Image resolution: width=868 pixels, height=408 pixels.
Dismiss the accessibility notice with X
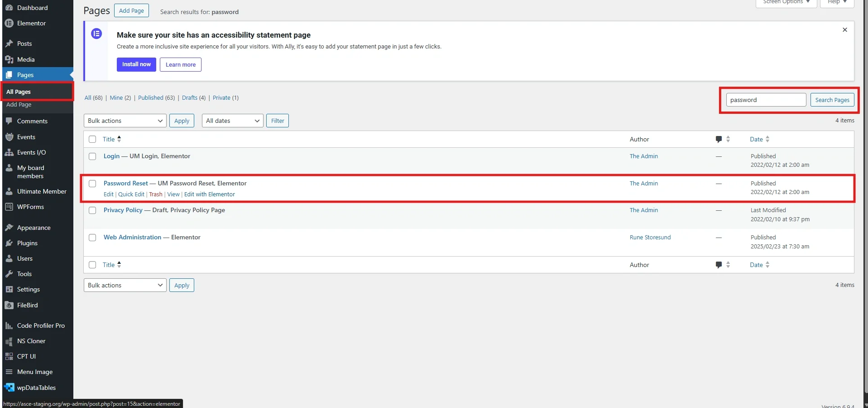(x=844, y=30)
